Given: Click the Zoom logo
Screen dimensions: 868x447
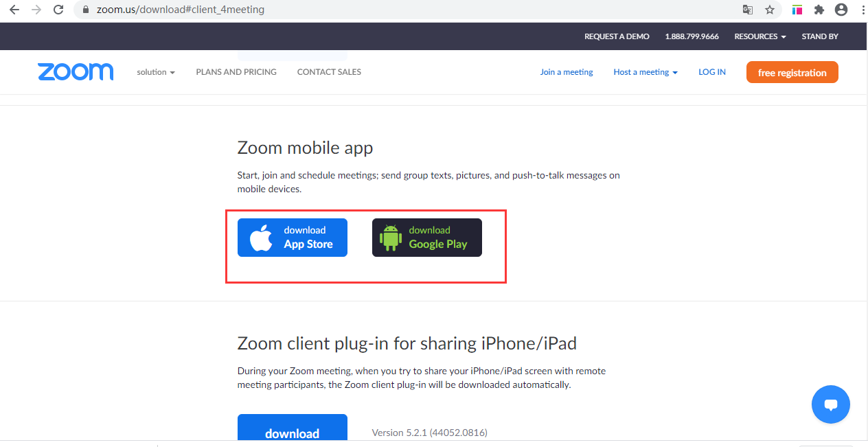Looking at the screenshot, I should [x=76, y=72].
